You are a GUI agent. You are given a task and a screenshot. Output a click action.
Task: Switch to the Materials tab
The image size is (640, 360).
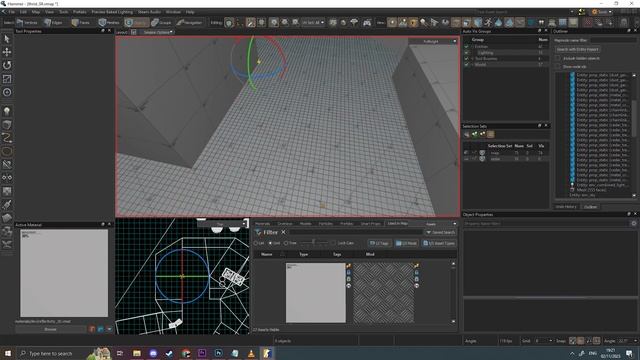coord(262,224)
